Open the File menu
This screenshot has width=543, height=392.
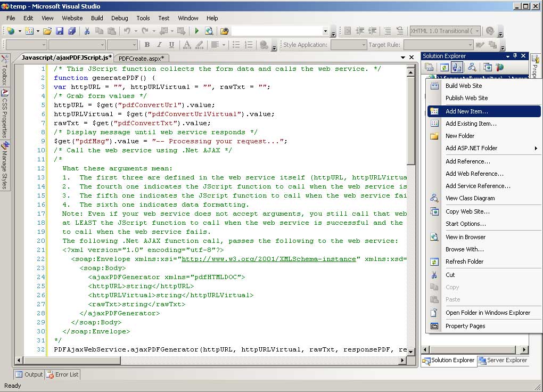tap(11, 18)
